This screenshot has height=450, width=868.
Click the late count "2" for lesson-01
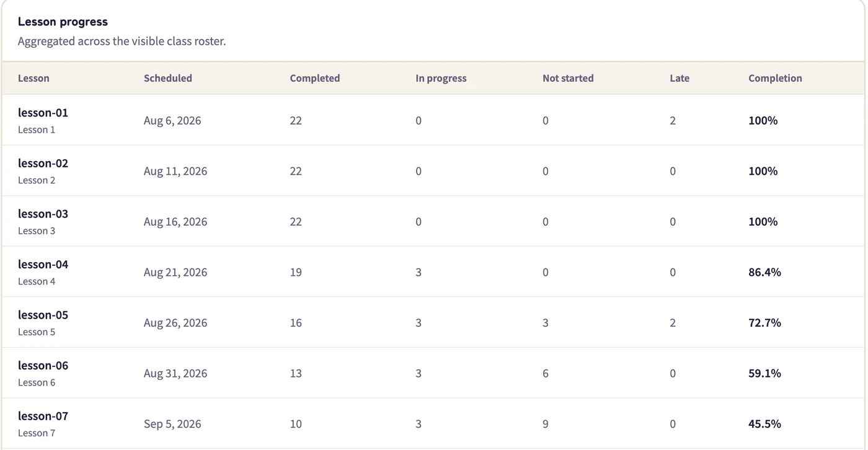[673, 121]
